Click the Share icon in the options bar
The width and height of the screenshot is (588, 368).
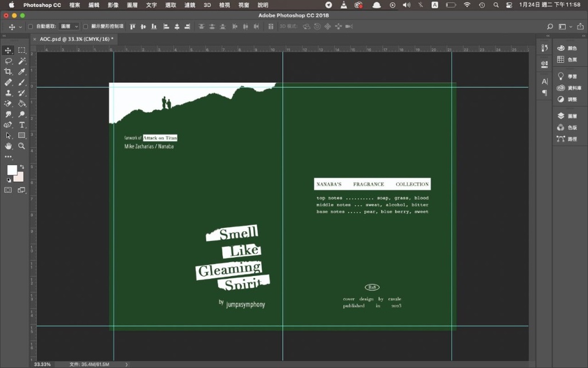580,26
